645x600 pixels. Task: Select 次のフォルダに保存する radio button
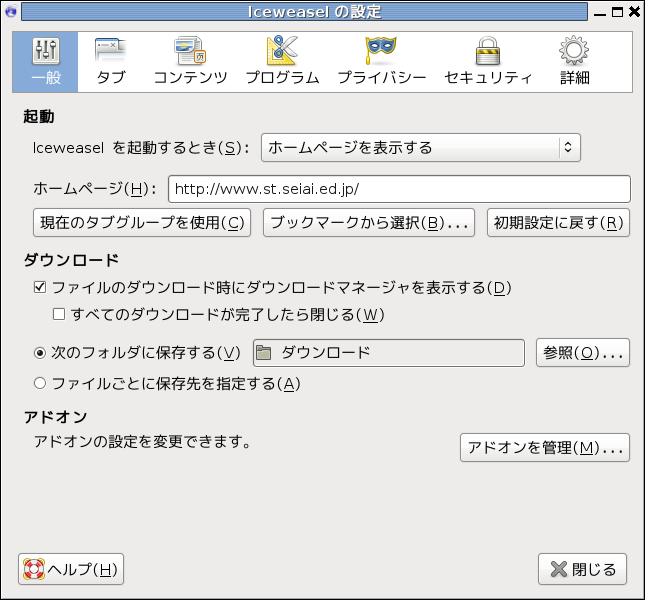click(40, 353)
